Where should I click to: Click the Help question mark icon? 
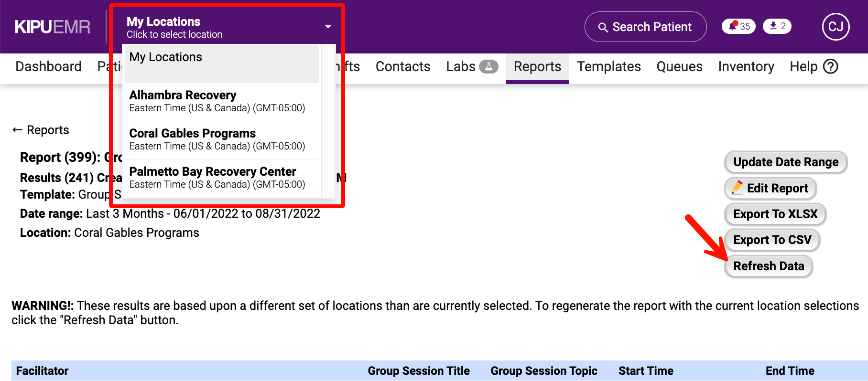[831, 66]
